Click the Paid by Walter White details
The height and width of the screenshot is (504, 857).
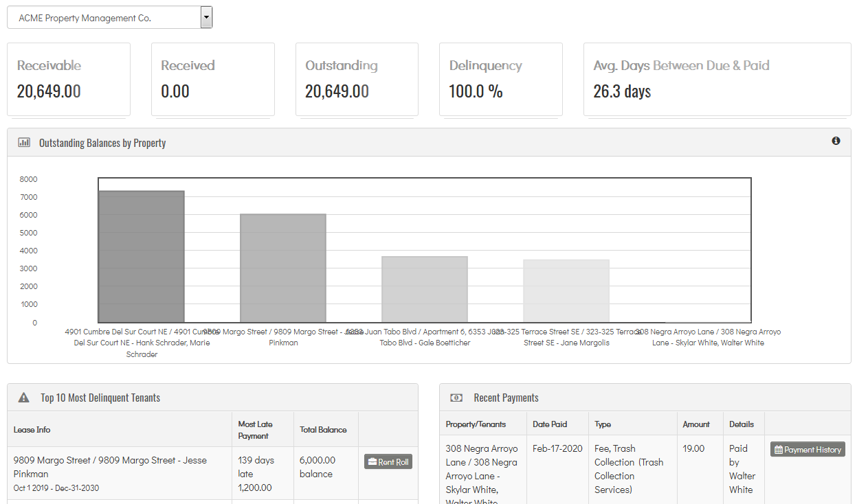742,469
